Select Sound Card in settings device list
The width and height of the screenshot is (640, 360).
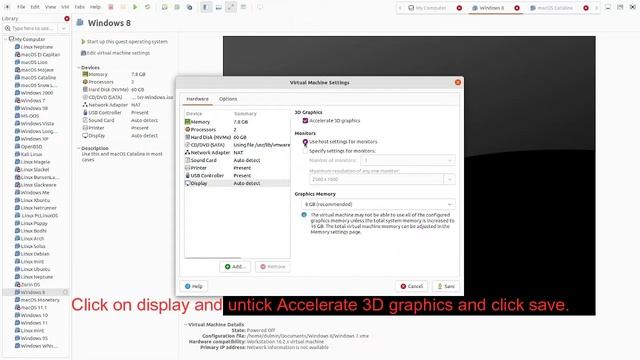click(x=237, y=160)
